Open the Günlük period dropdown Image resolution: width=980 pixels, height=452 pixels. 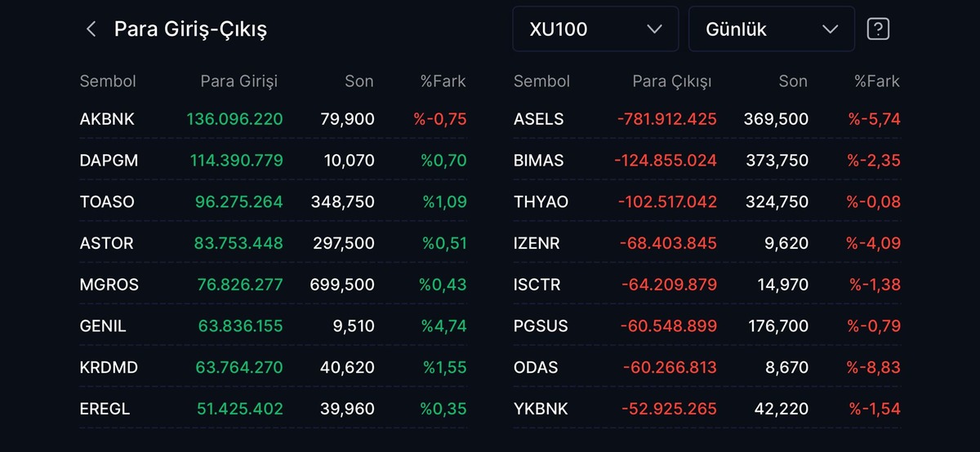pyautogui.click(x=772, y=29)
